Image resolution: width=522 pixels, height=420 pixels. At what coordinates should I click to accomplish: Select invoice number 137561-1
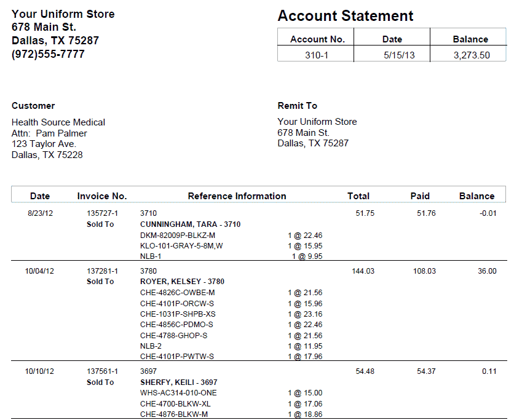coord(102,371)
